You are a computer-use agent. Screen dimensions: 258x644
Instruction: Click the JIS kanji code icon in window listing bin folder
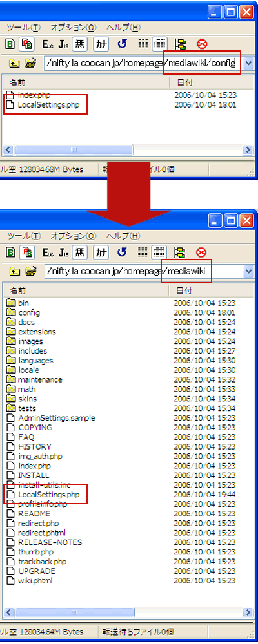click(64, 252)
